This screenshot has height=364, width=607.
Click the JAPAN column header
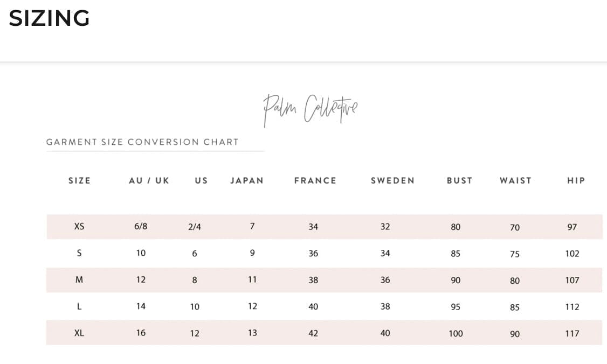coord(247,180)
